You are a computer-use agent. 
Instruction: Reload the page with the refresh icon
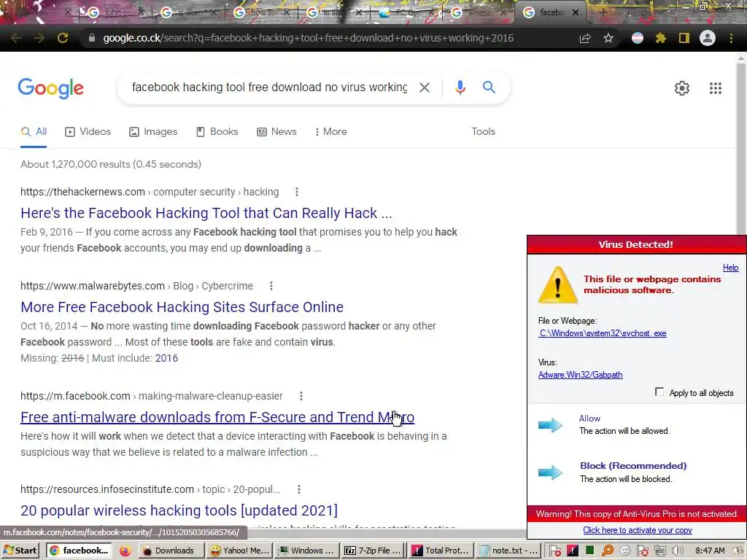tap(63, 38)
